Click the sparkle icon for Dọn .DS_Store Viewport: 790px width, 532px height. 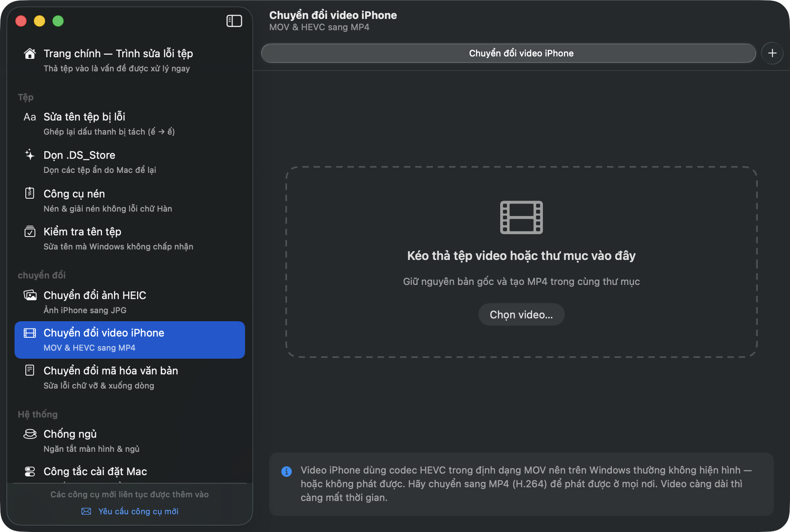pos(30,155)
